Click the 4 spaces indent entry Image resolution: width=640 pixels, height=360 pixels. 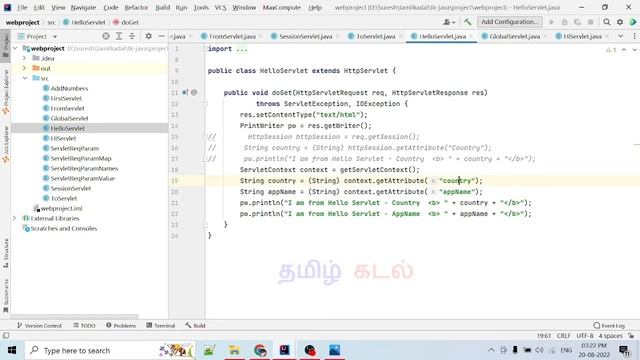(610, 336)
